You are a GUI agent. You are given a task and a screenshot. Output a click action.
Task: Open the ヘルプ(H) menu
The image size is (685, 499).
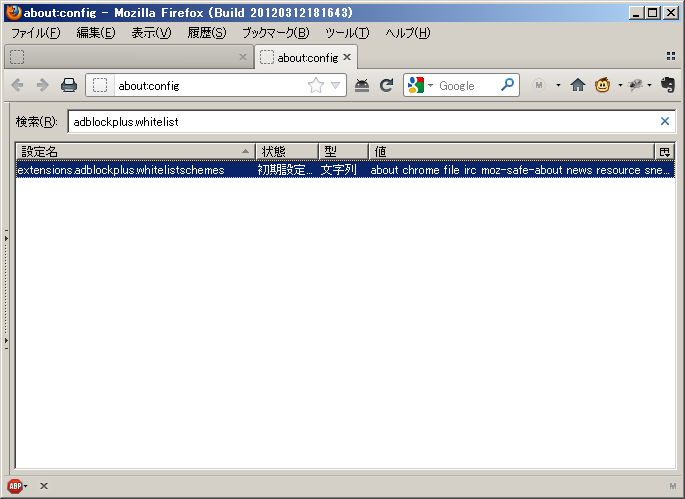[x=407, y=33]
